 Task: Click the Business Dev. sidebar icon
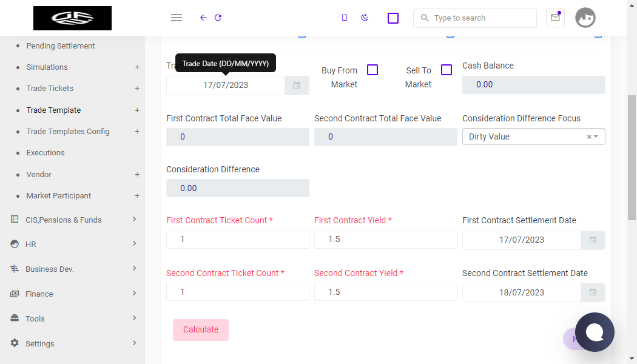click(15, 269)
